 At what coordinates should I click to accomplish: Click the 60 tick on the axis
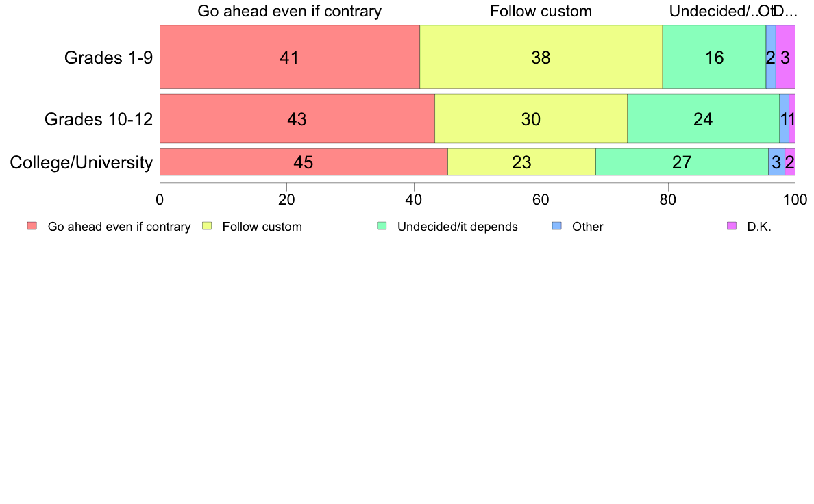coord(541,200)
